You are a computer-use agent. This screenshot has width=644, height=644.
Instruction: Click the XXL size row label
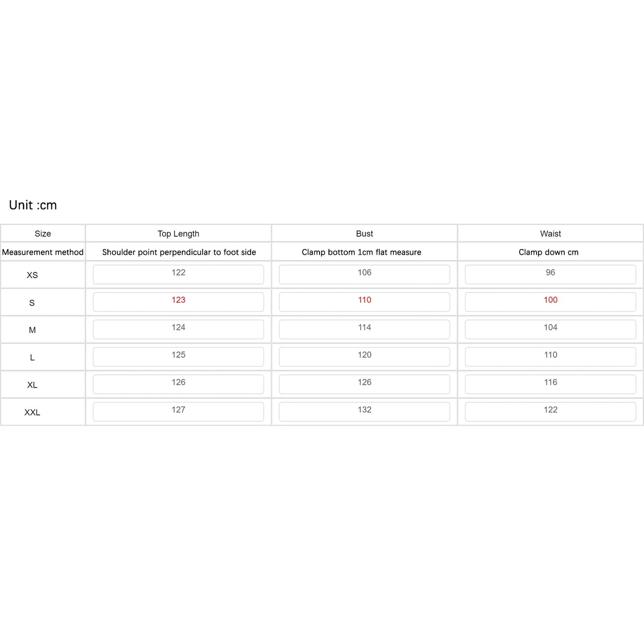coord(32,413)
